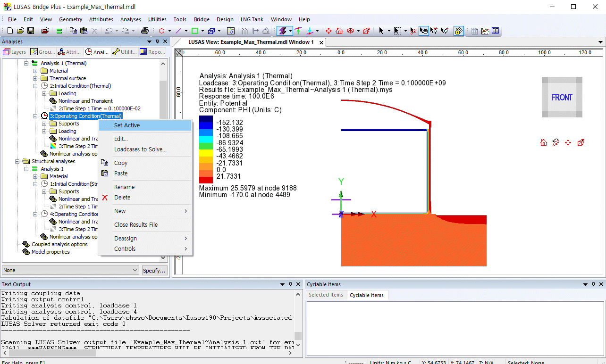Expand the Thermal surface folder
The height and width of the screenshot is (364, 606).
(35, 78)
